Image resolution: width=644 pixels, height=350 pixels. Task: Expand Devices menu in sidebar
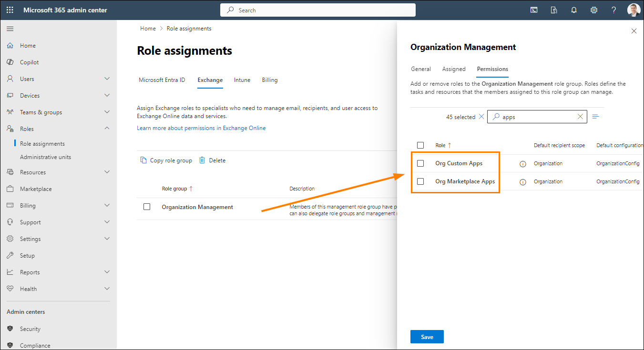[x=107, y=96]
